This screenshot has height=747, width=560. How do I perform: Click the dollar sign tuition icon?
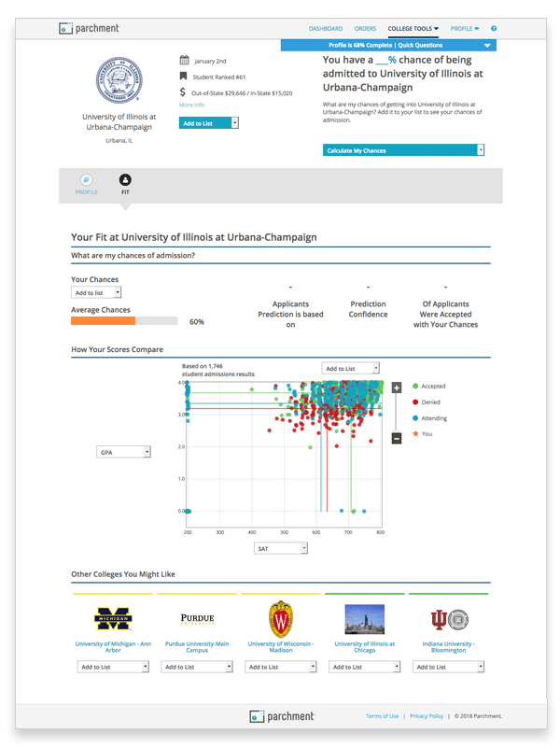coord(182,92)
